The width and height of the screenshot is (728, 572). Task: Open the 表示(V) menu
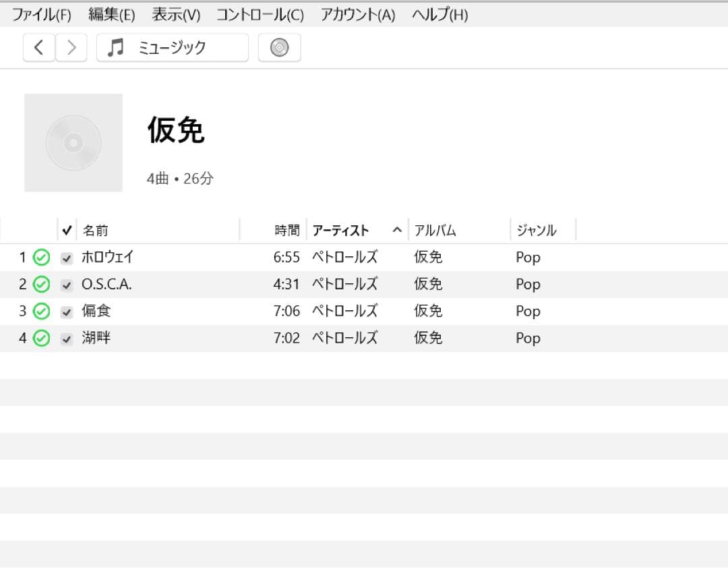click(x=177, y=15)
